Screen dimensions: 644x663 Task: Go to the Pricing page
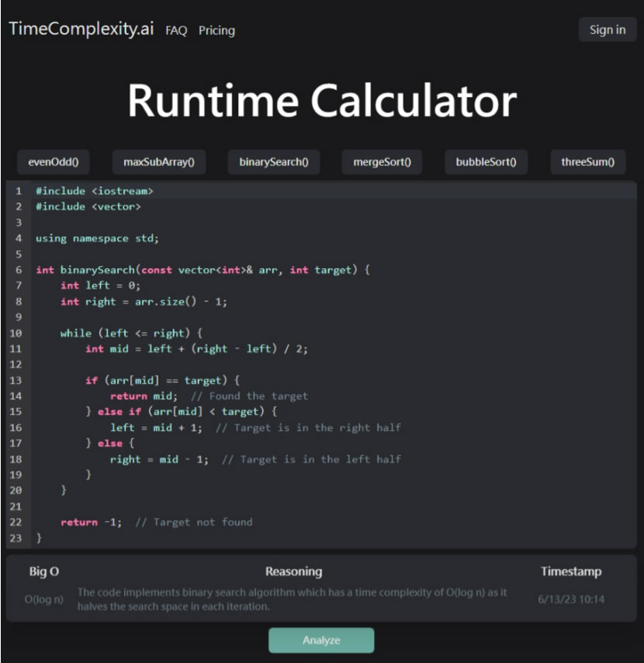(x=216, y=30)
